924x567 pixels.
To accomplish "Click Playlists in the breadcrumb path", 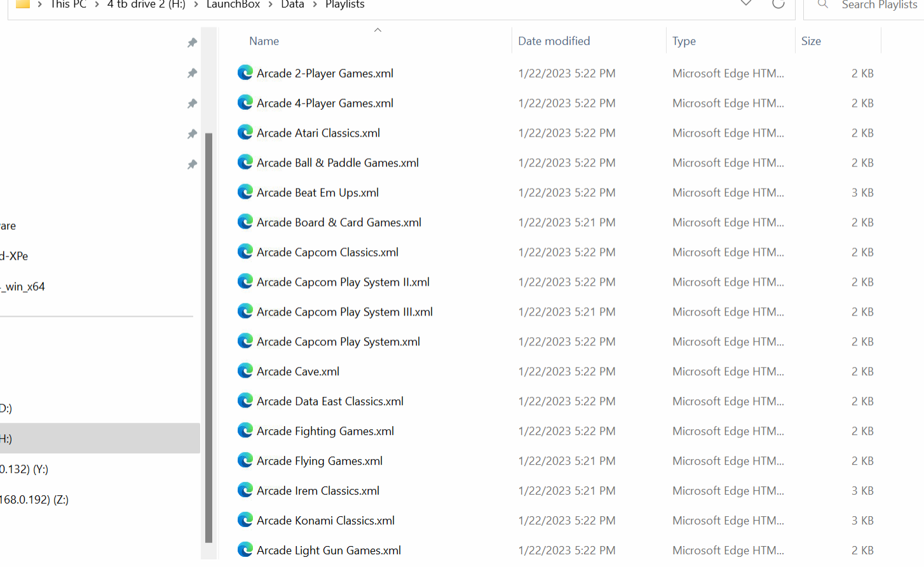I will (x=345, y=4).
